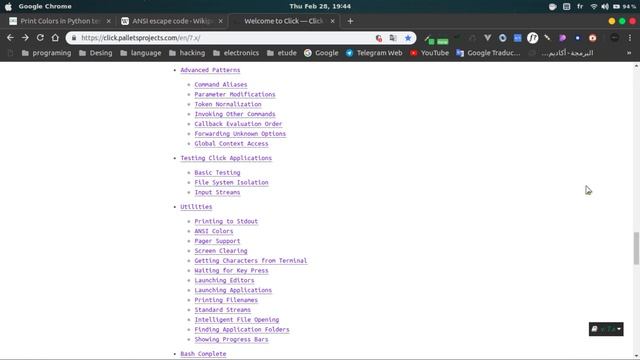
Task: Open the Wi-Fi status icon
Action: [x=593, y=6]
